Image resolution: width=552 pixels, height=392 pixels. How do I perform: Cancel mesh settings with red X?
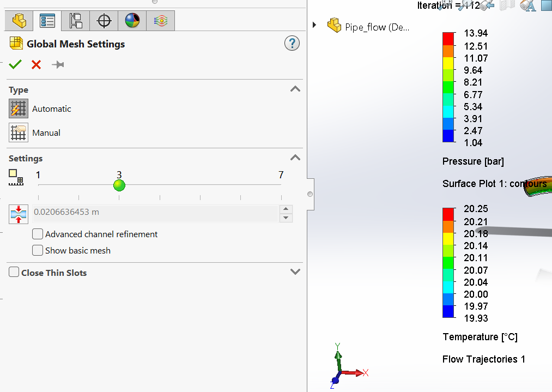coord(37,65)
